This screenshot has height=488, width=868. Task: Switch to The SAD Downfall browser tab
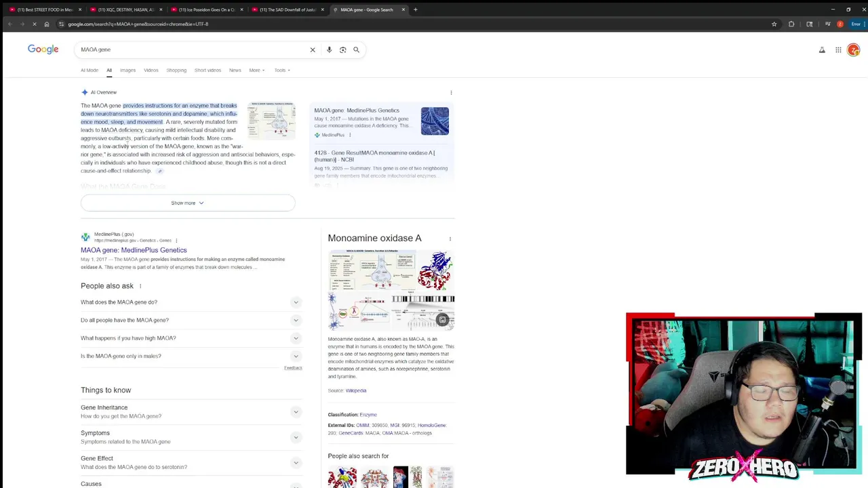click(287, 9)
